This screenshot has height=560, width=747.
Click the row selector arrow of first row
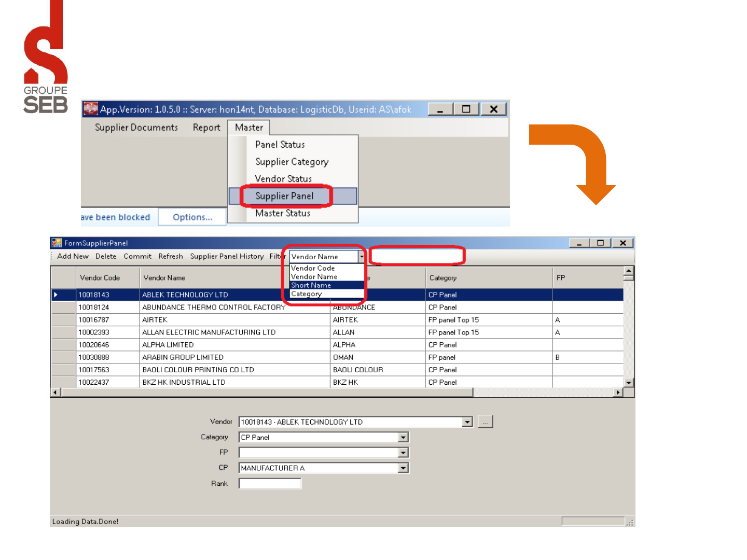(63, 295)
